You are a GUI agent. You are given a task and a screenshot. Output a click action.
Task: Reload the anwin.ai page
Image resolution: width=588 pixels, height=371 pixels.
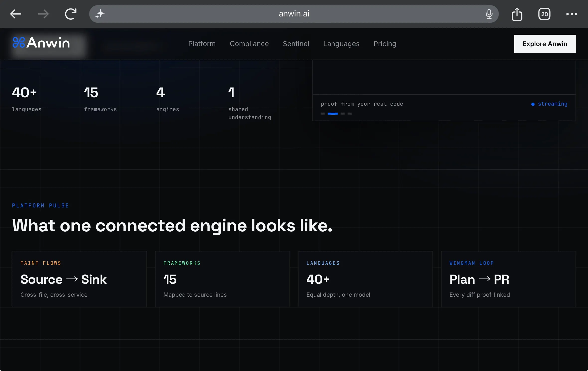click(x=71, y=14)
